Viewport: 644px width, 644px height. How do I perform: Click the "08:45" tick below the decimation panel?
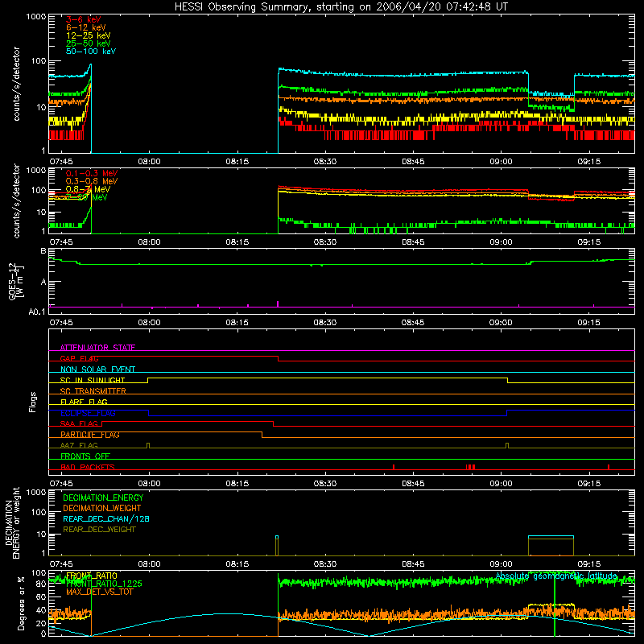413,564
